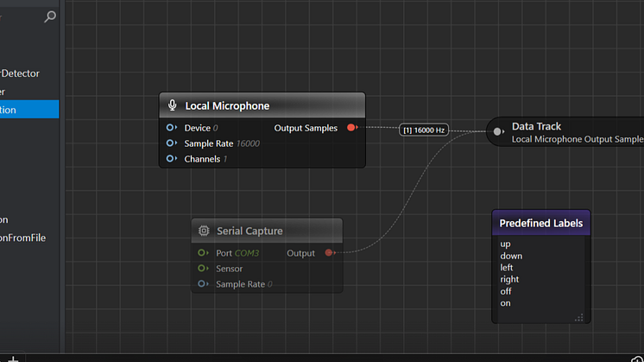Select the 'right' label
The height and width of the screenshot is (362, 644).
tap(509, 279)
